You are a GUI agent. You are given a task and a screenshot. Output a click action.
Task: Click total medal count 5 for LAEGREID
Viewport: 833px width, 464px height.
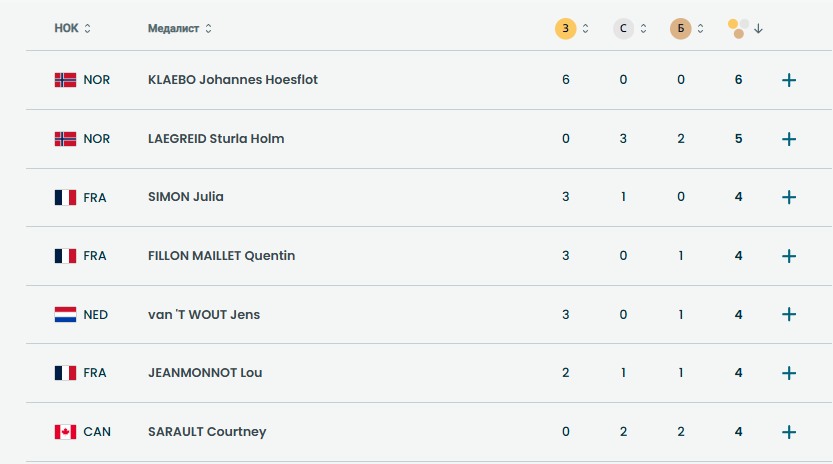click(x=738, y=139)
